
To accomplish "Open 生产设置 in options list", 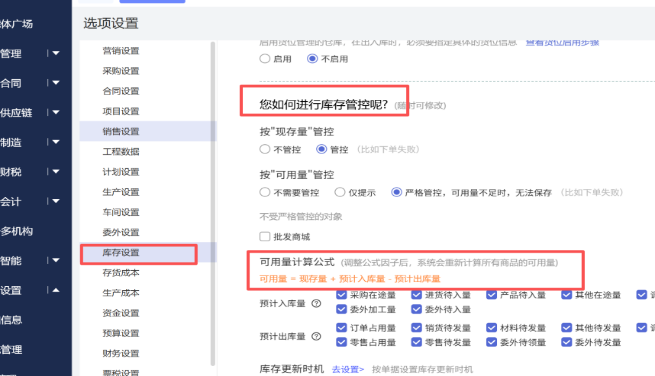I will point(121,192).
